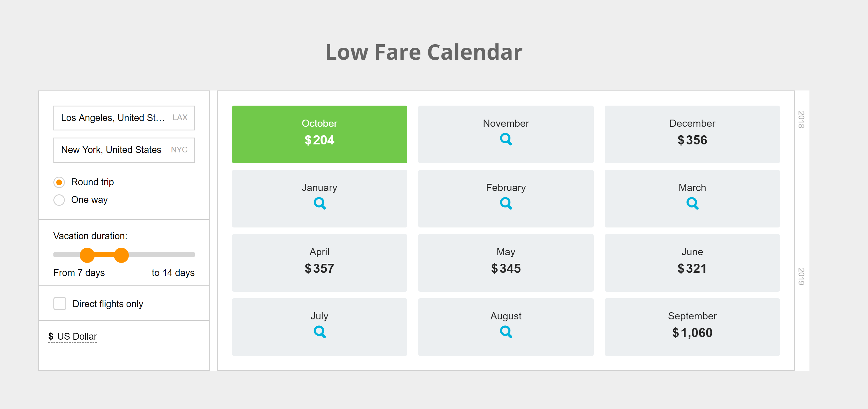Select the October $204 fare tile
The image size is (868, 409).
(319, 134)
